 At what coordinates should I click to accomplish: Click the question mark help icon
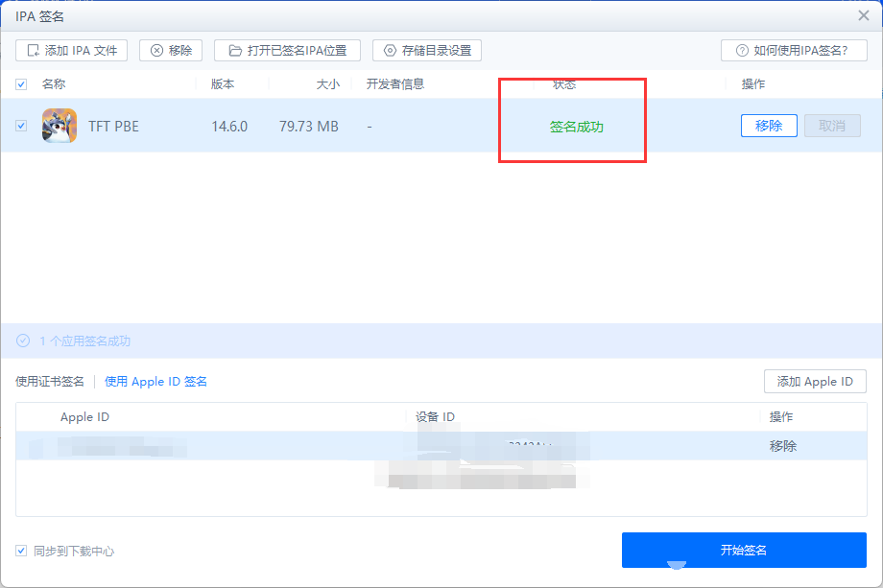click(x=742, y=51)
